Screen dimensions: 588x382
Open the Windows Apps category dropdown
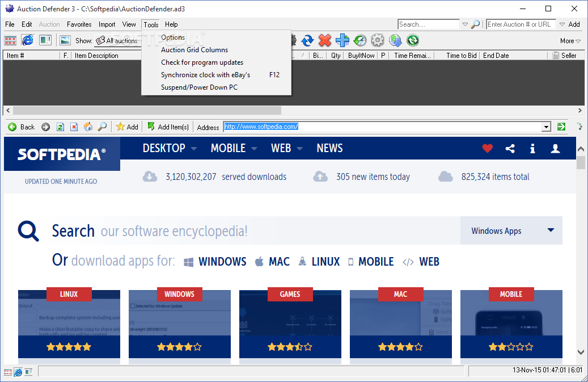click(511, 230)
